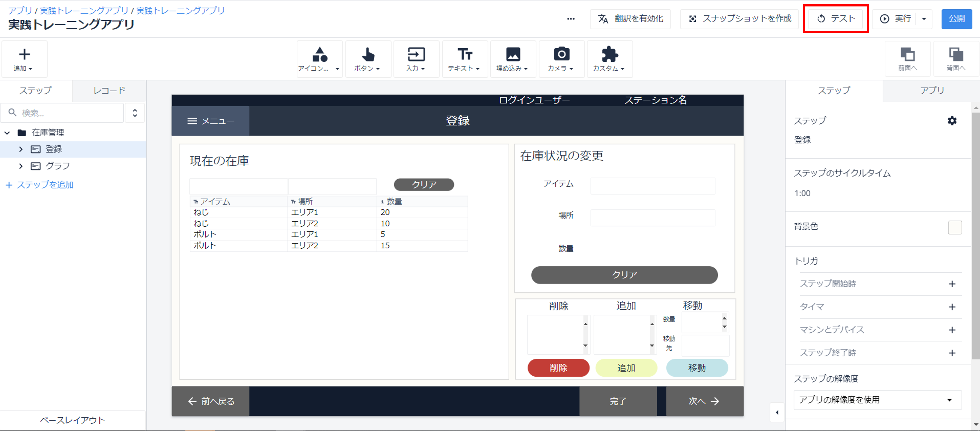Click the light-blue 移動 button on canvas
The height and width of the screenshot is (431, 980).
click(697, 368)
